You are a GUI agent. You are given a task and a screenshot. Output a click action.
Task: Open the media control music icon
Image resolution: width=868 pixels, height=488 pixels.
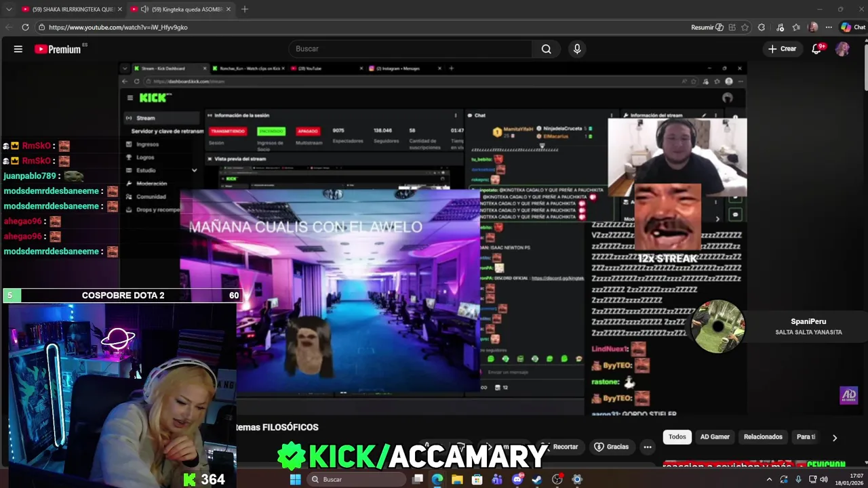[781, 27]
